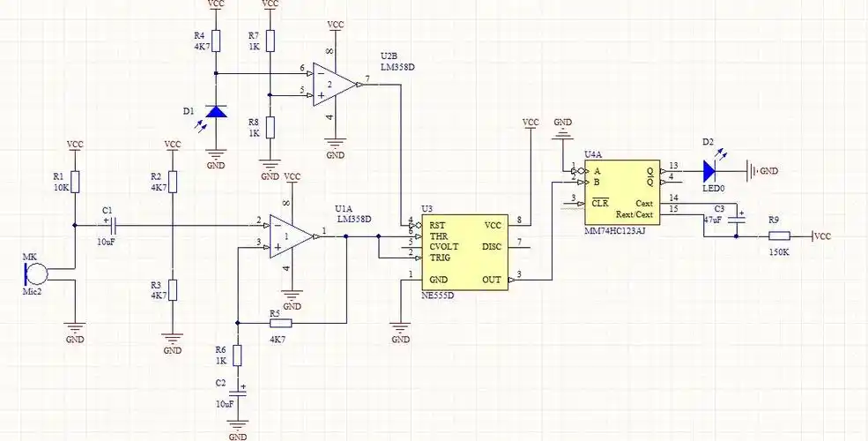Select resistor R5 in feedback path
868x441 pixels.
[278, 325]
